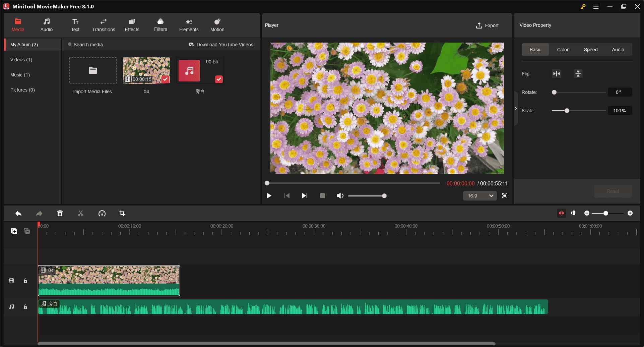The width and height of the screenshot is (644, 347).
Task: Select the 04 clip on timeline
Action: tap(109, 281)
